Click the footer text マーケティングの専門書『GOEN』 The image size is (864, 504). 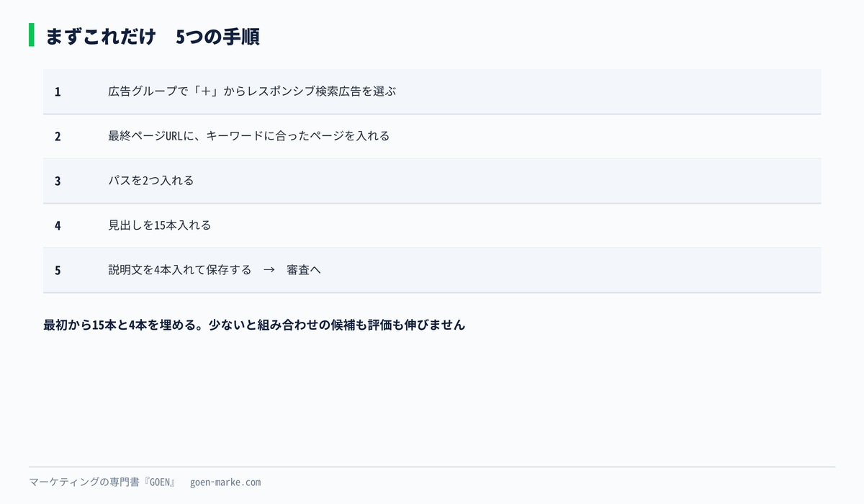pyautogui.click(x=103, y=482)
